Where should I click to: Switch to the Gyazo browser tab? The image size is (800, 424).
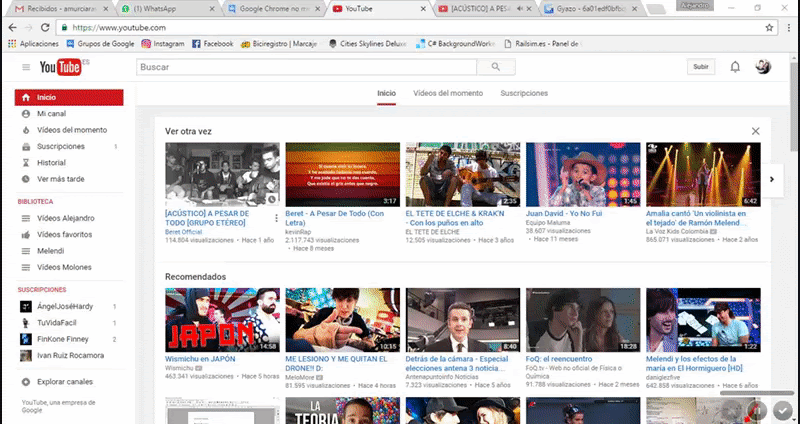590,9
